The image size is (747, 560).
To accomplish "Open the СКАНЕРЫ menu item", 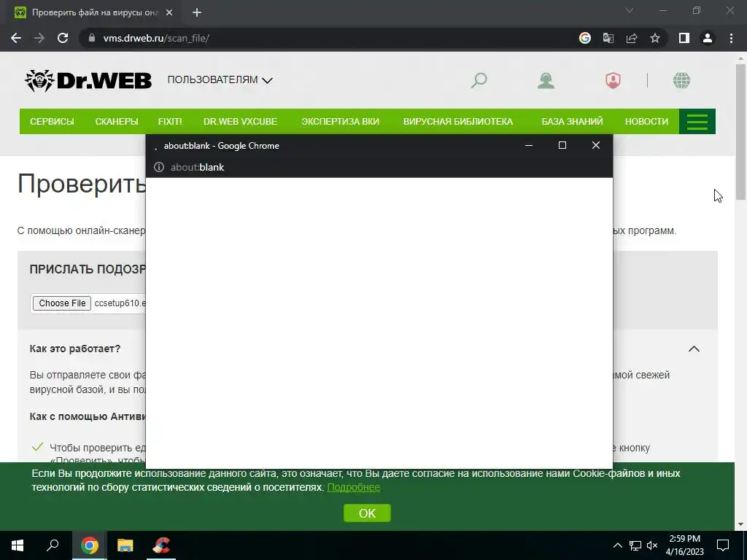I will coord(117,122).
